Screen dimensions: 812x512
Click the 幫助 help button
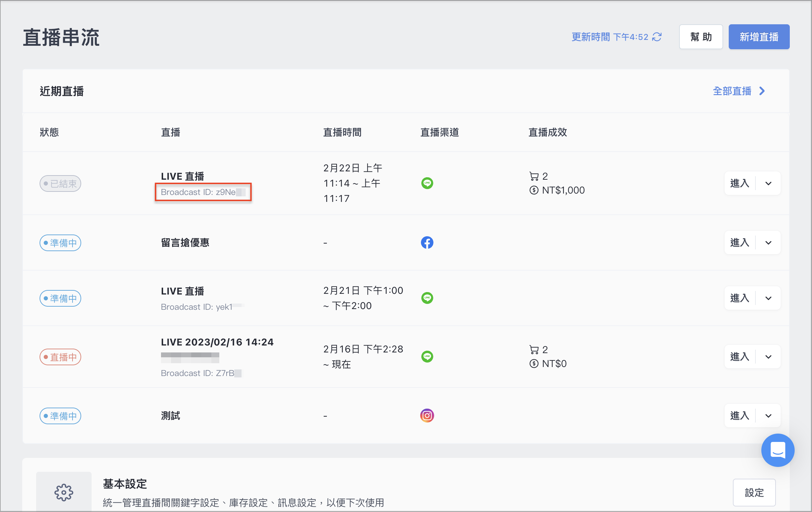[701, 37]
